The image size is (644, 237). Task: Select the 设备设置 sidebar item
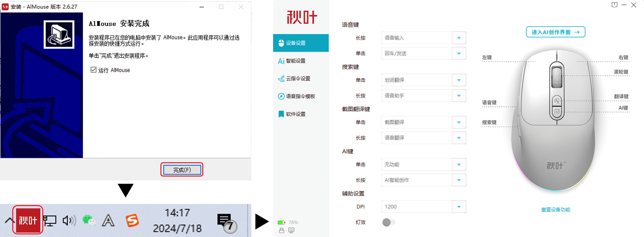[x=301, y=43]
